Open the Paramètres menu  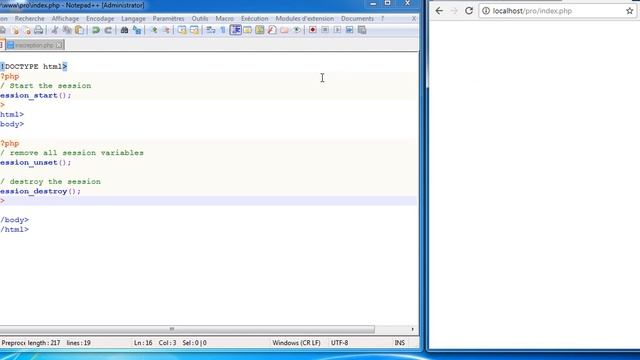tap(168, 19)
